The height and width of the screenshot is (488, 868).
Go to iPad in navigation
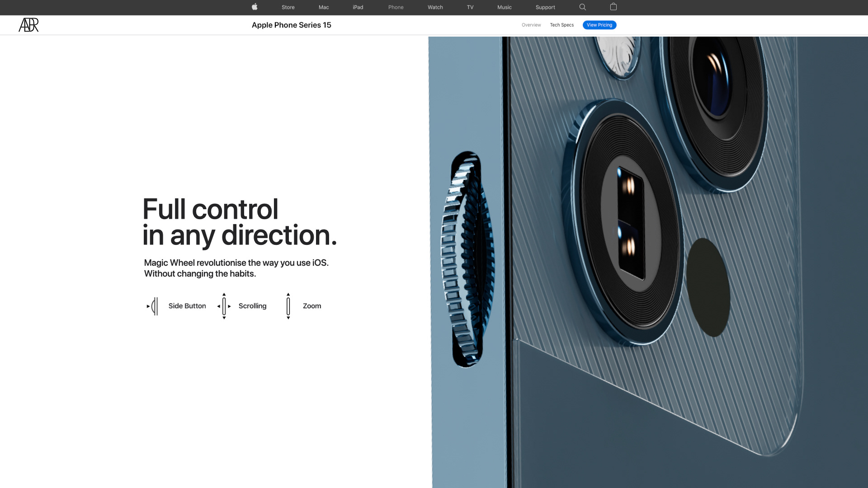(358, 7)
